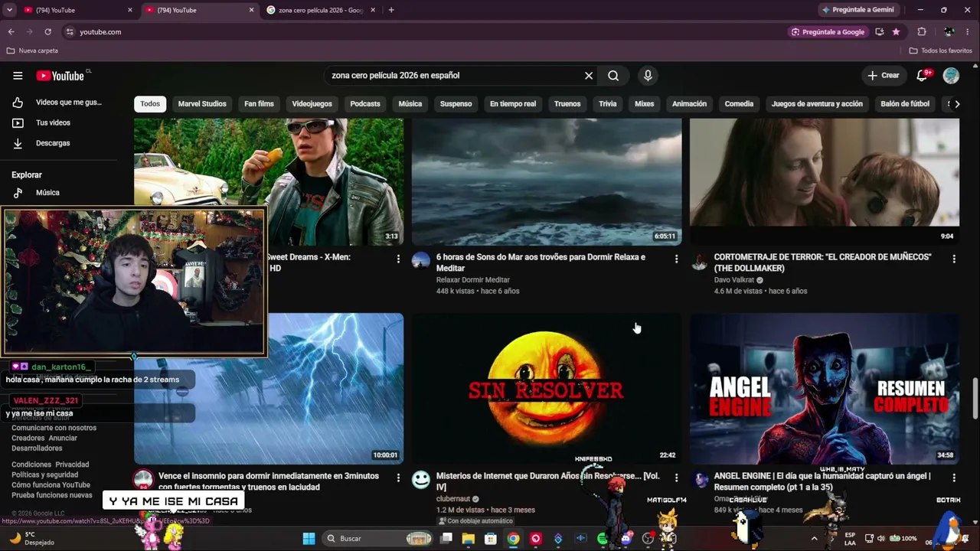Expand the Chrome tab search dropdown
The width and height of the screenshot is (980, 551).
click(9, 10)
